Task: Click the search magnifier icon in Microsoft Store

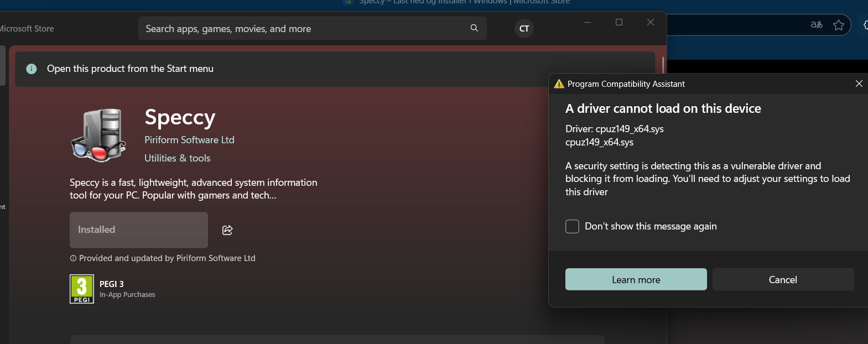Action: pos(474,28)
